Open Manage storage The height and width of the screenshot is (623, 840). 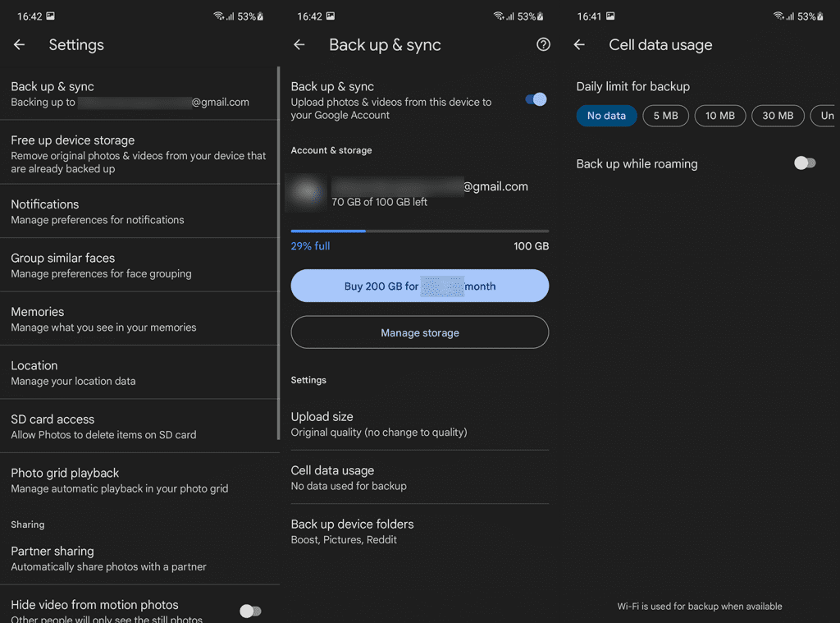click(x=419, y=332)
